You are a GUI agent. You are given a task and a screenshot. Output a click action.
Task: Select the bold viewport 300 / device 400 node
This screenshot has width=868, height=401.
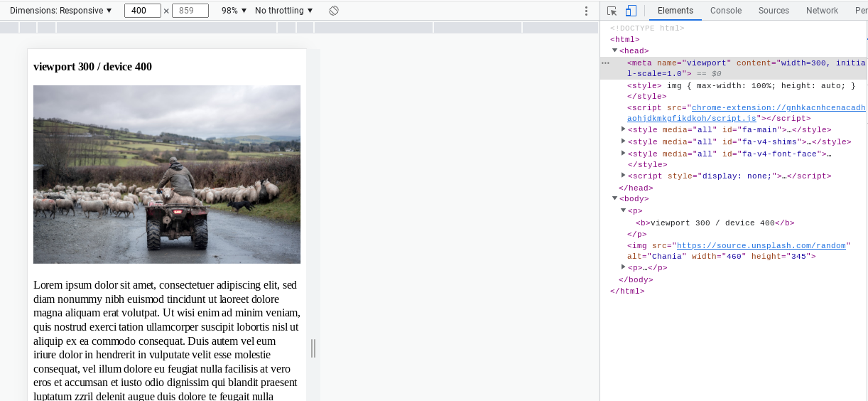715,223
